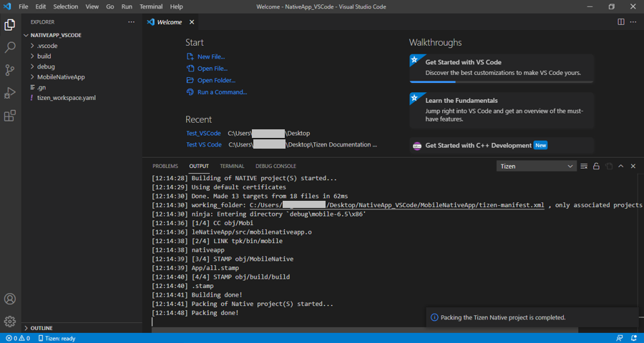The width and height of the screenshot is (644, 343).
Task: Split the editor to the right
Action: tap(620, 22)
